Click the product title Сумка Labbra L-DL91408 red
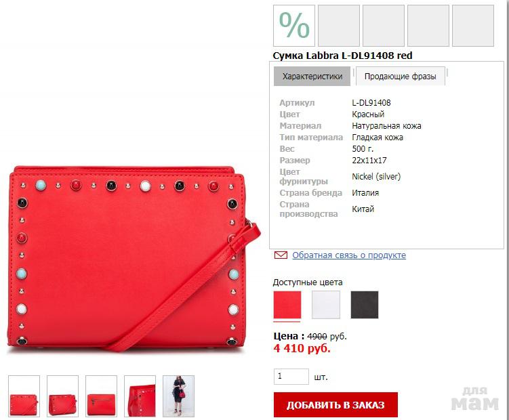 [342, 56]
